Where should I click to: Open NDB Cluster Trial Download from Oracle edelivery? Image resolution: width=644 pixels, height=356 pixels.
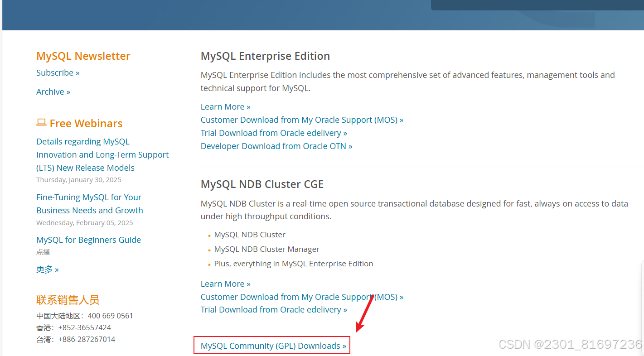point(271,309)
